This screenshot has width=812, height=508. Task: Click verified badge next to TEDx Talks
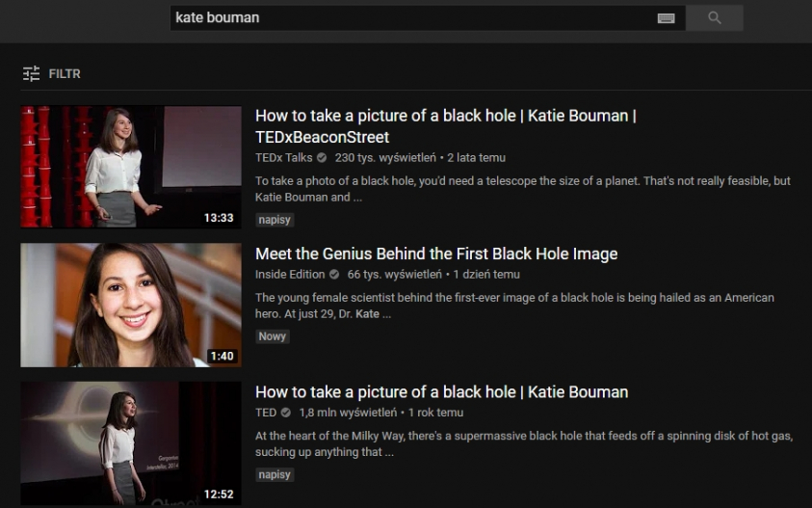(x=322, y=157)
